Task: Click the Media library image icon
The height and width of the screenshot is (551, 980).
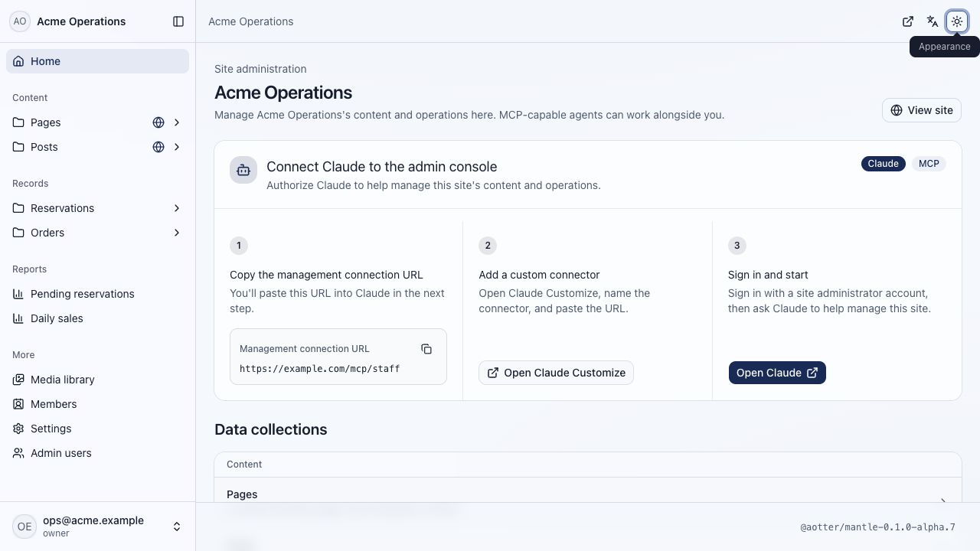Action: click(18, 380)
